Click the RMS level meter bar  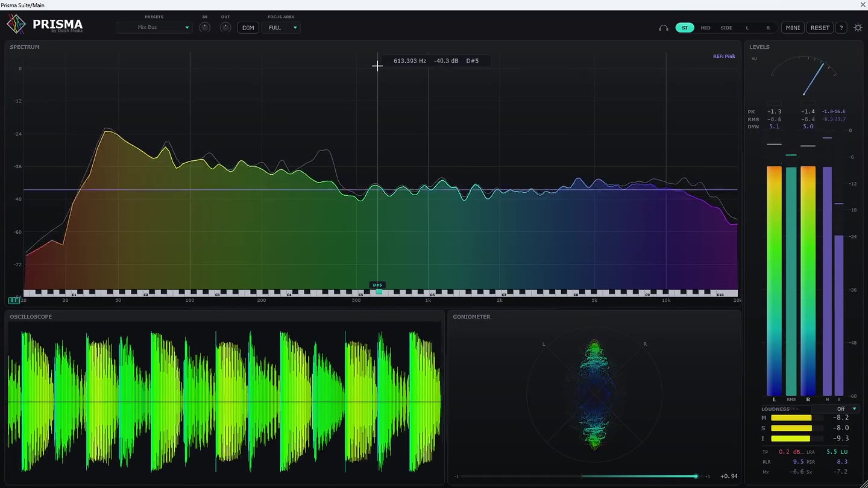791,281
